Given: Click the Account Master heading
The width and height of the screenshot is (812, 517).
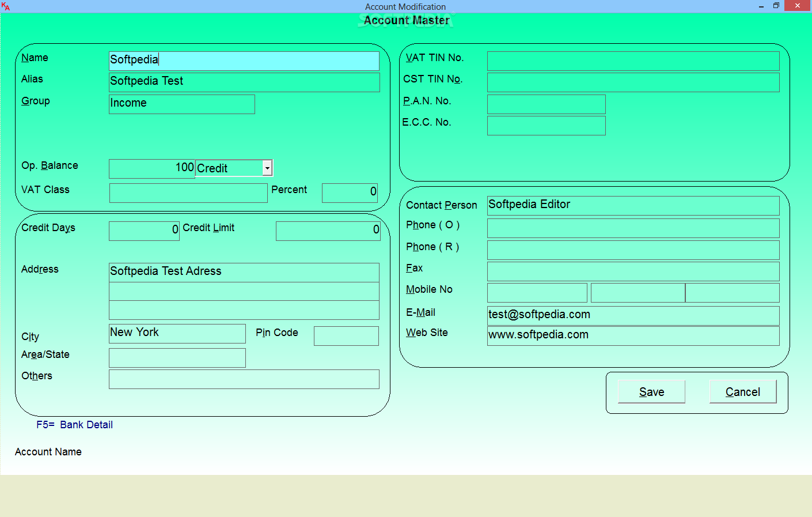Looking at the screenshot, I should coord(407,20).
